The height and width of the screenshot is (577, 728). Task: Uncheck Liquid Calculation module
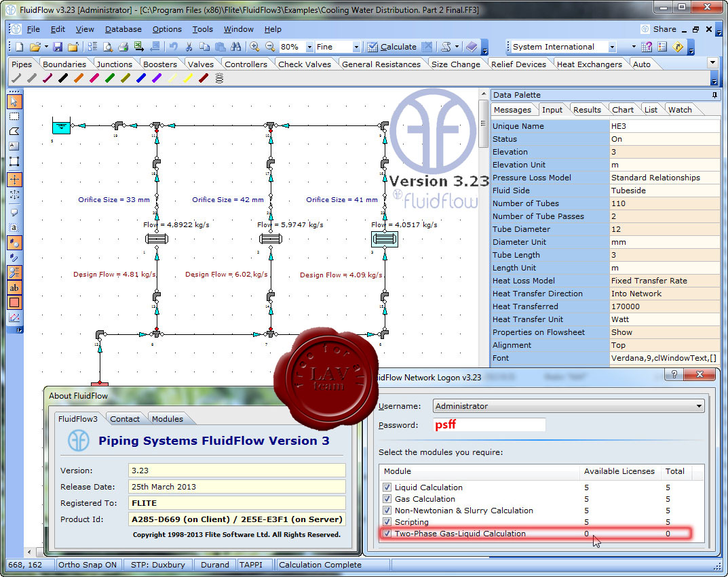click(x=387, y=488)
